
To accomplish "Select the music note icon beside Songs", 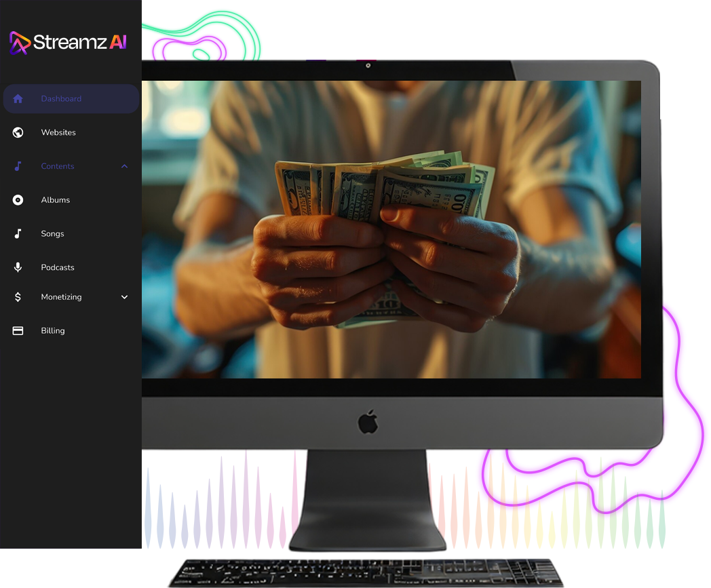I will 18,234.
